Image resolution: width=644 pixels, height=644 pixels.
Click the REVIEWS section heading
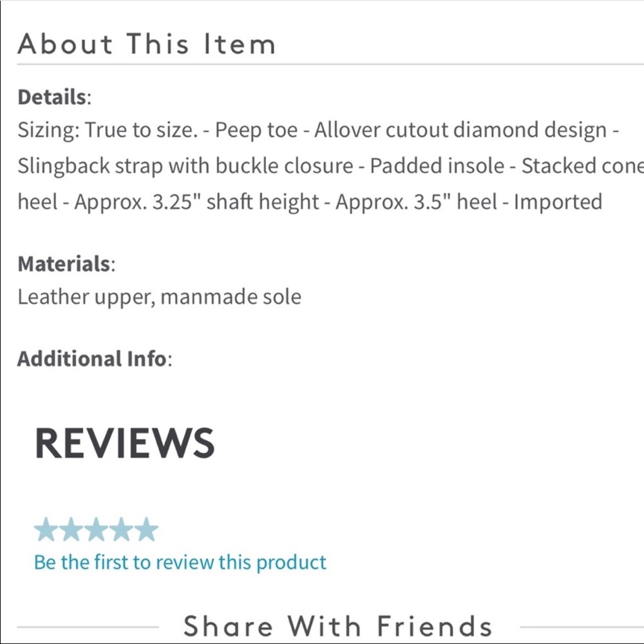[124, 443]
